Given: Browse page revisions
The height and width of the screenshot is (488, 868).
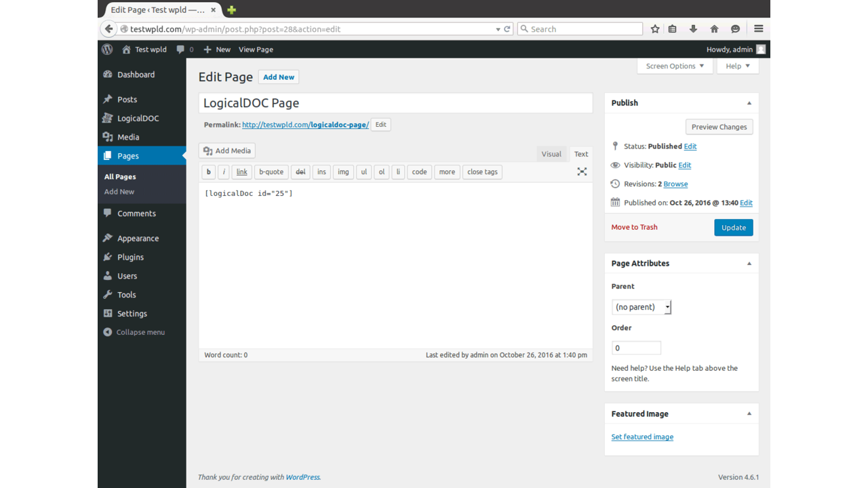Looking at the screenshot, I should click(675, 184).
